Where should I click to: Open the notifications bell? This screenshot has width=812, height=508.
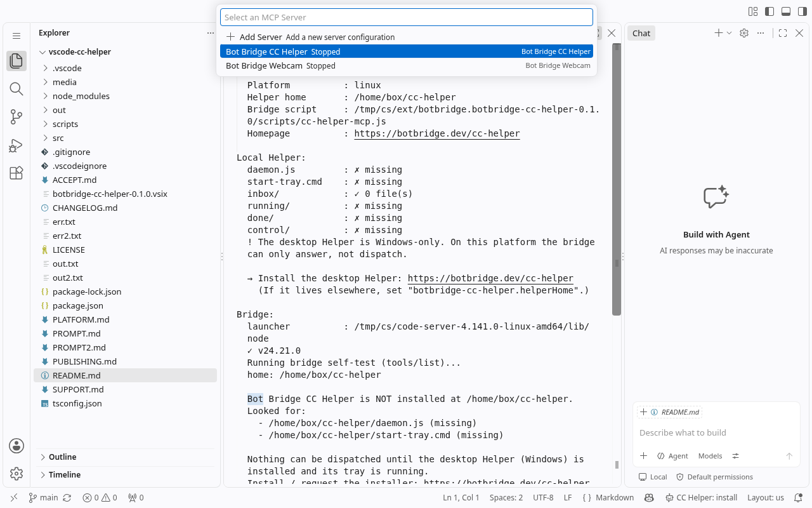(x=799, y=498)
